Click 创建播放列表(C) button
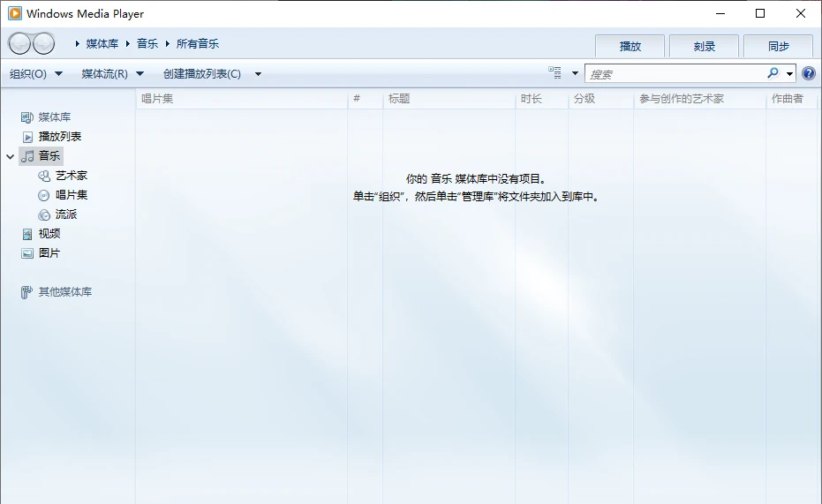Viewport: 822px width, 504px height. [x=202, y=74]
